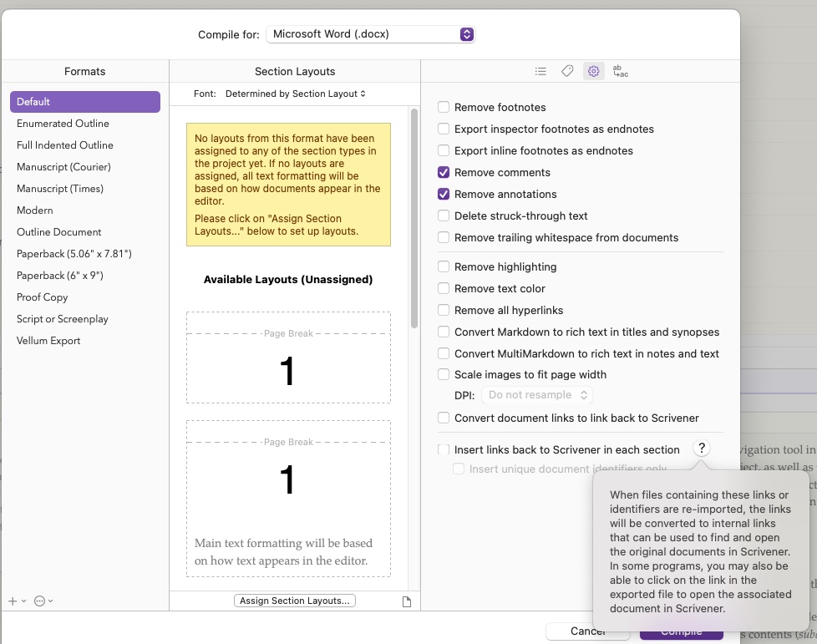Open the Compile for file type dropdown
This screenshot has width=817, height=644.
pyautogui.click(x=371, y=34)
